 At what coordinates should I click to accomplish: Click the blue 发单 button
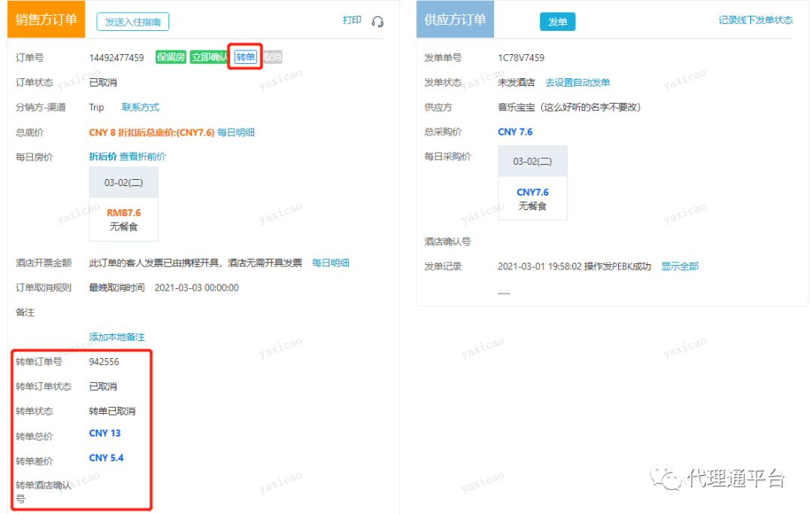pos(557,22)
